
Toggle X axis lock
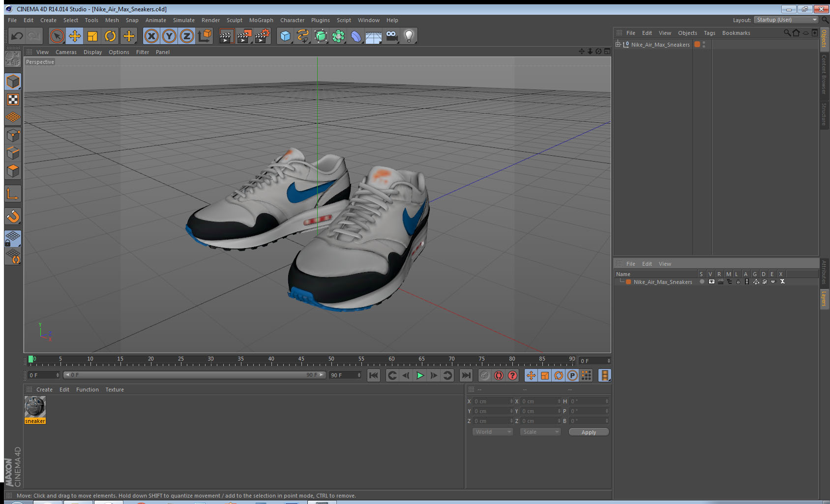pyautogui.click(x=151, y=36)
